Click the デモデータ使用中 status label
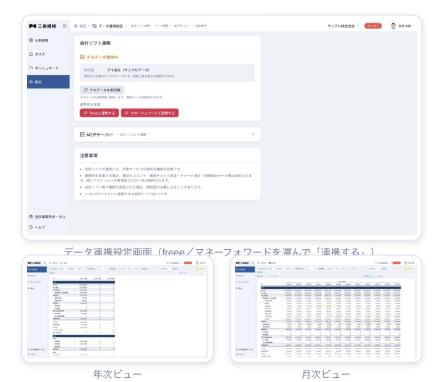The image size is (444, 382). (99, 57)
